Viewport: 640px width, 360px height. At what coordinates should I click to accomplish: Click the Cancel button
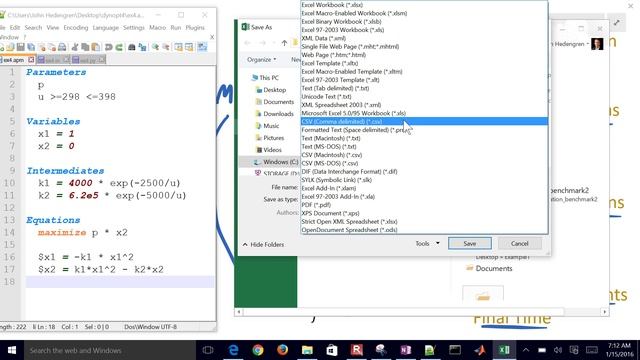[x=520, y=243]
